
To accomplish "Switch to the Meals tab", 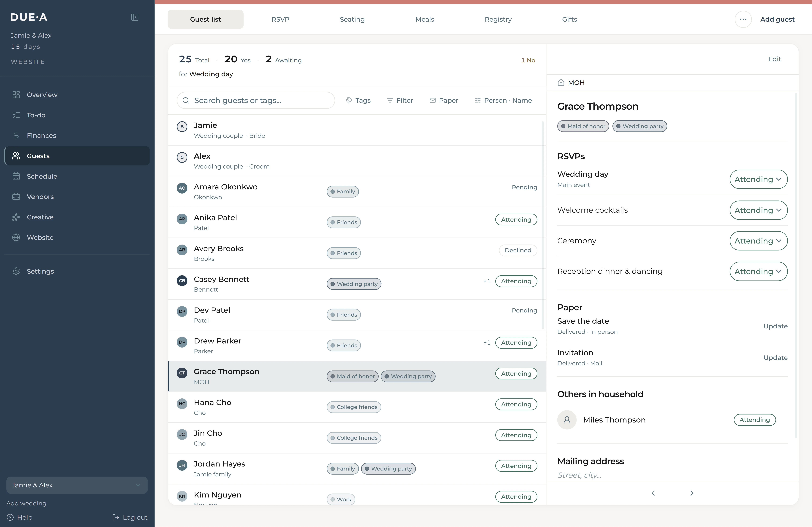I will pyautogui.click(x=425, y=19).
